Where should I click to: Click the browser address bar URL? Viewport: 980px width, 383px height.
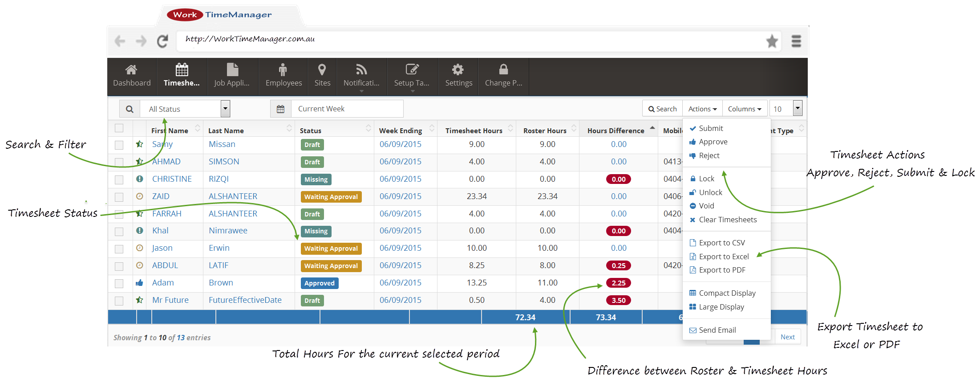pyautogui.click(x=250, y=39)
